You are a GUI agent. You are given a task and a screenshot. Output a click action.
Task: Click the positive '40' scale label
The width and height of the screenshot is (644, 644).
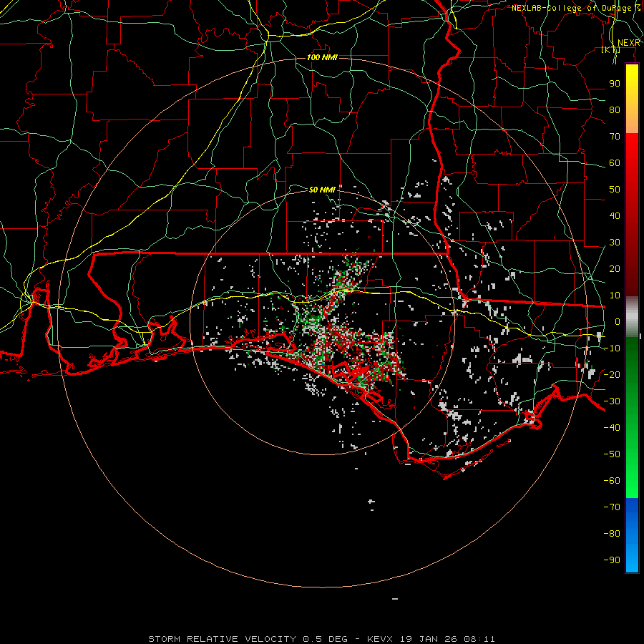coord(615,216)
